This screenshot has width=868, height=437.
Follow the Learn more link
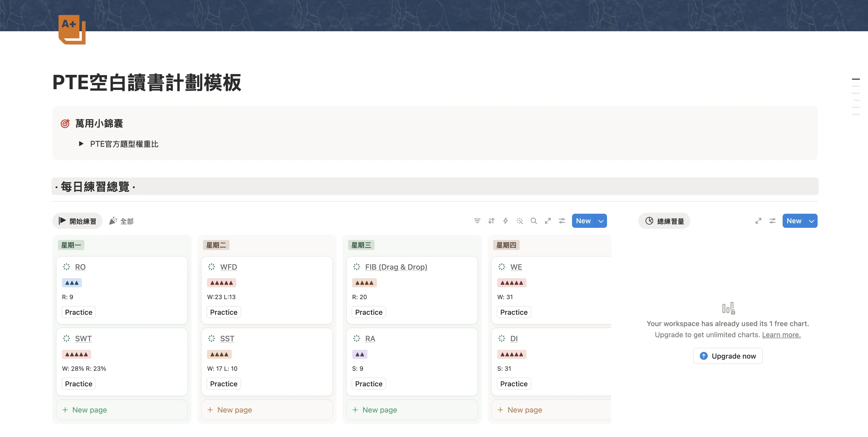pos(781,335)
